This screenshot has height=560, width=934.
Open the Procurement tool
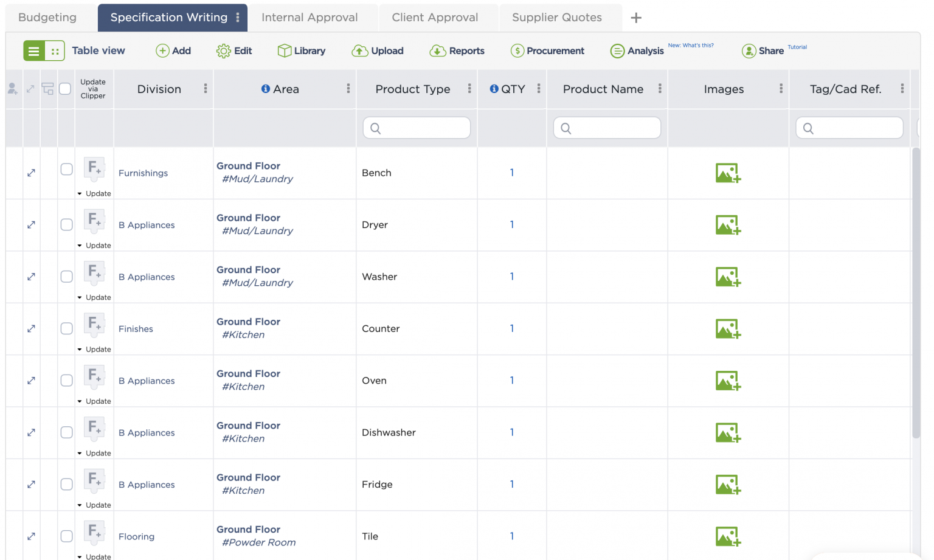click(547, 50)
